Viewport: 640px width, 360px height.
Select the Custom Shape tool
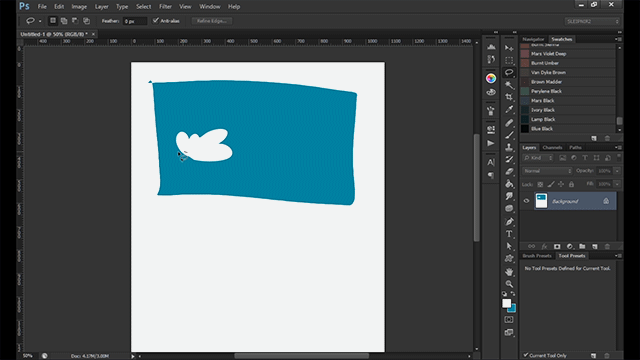coord(509,258)
